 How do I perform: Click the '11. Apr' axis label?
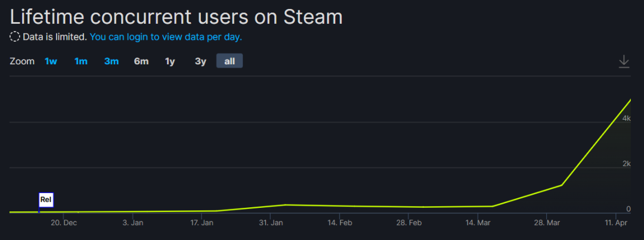coord(617,223)
